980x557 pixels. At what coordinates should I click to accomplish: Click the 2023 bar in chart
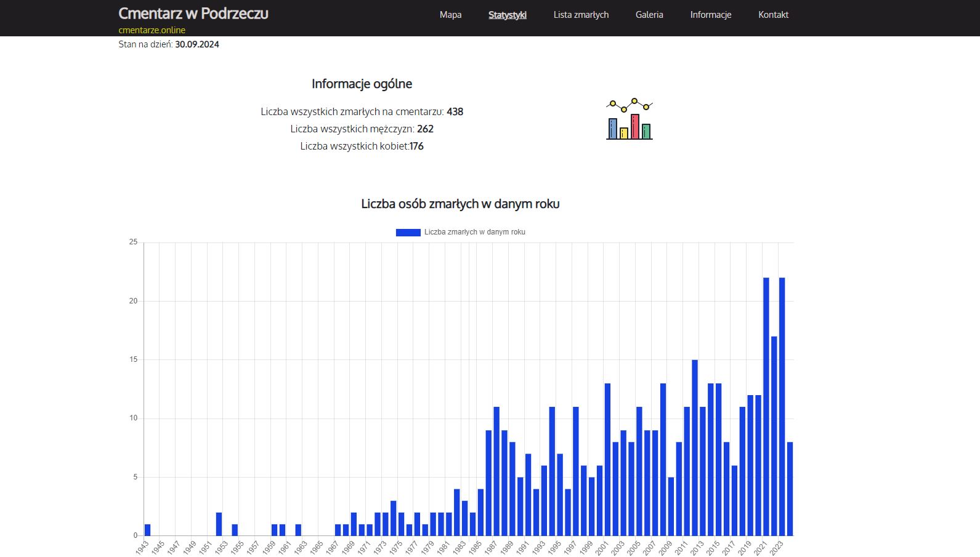click(x=782, y=407)
